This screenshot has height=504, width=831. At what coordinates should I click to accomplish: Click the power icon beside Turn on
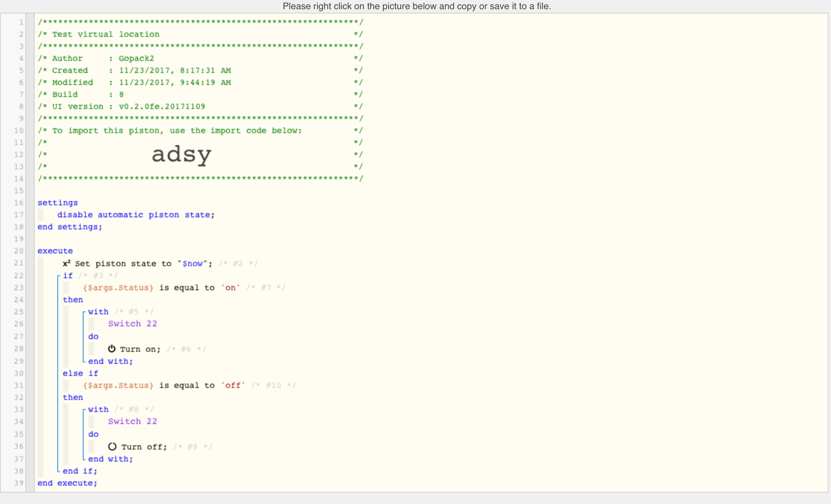coord(112,349)
